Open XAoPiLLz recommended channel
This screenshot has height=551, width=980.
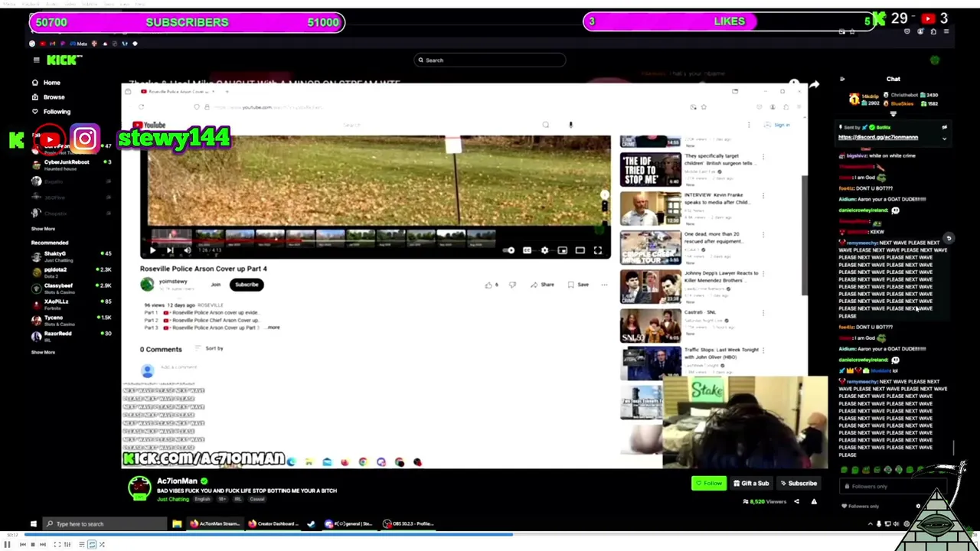[71, 305]
